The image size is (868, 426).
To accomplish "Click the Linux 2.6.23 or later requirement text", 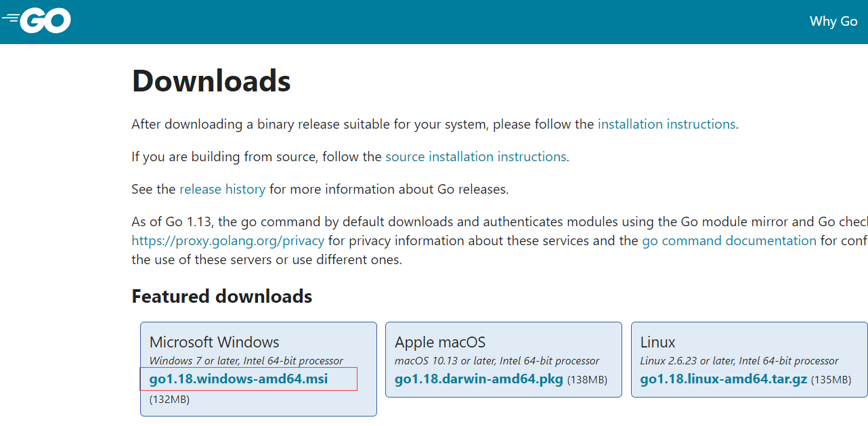I will (739, 361).
